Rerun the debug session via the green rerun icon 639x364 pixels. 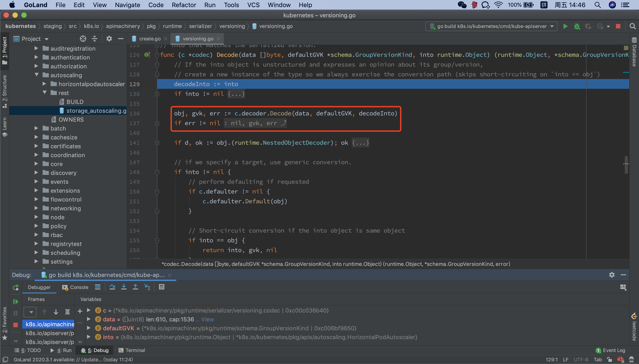click(16, 287)
